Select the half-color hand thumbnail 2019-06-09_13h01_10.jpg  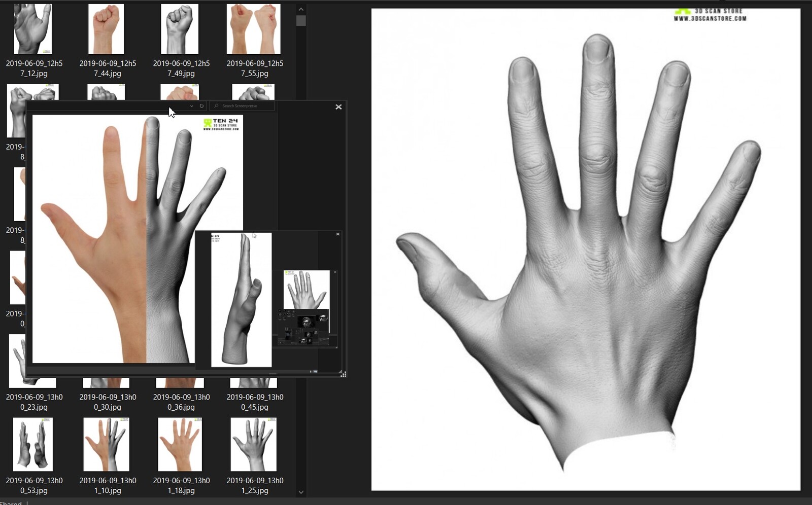tap(106, 445)
